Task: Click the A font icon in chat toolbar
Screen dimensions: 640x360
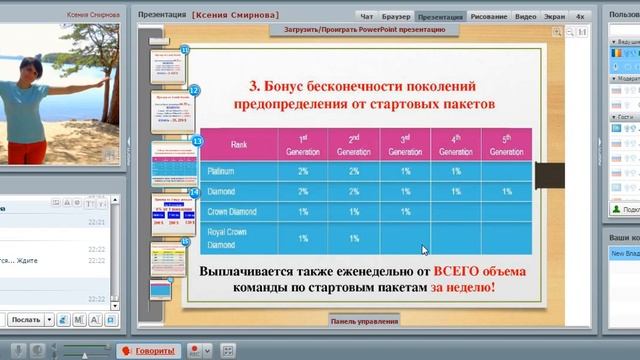Action: pyautogui.click(x=95, y=320)
